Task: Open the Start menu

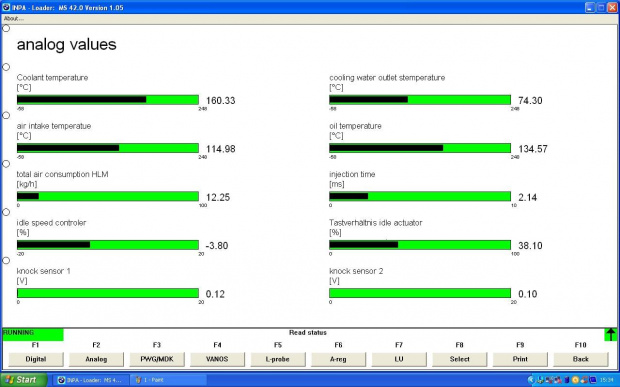Action: [23, 380]
